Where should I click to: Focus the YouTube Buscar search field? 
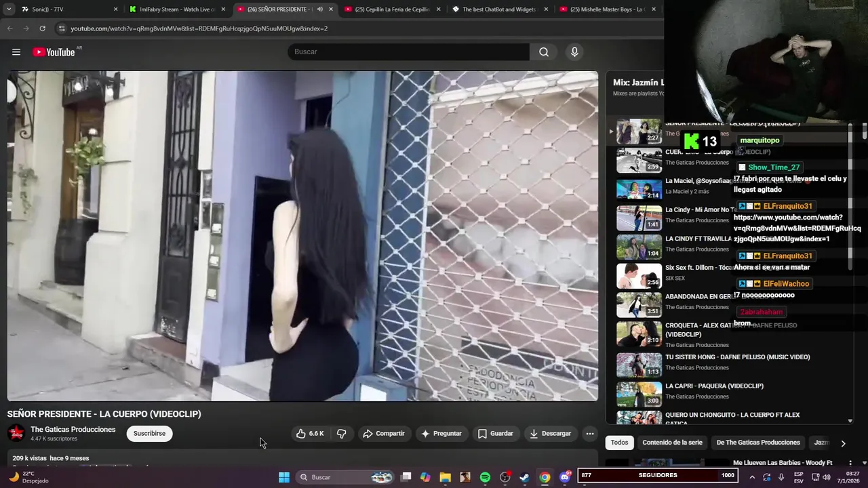[408, 52]
